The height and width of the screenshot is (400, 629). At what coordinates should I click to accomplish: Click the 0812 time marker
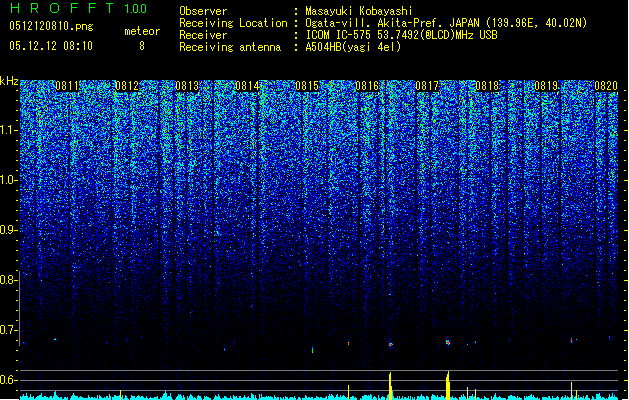(x=127, y=86)
